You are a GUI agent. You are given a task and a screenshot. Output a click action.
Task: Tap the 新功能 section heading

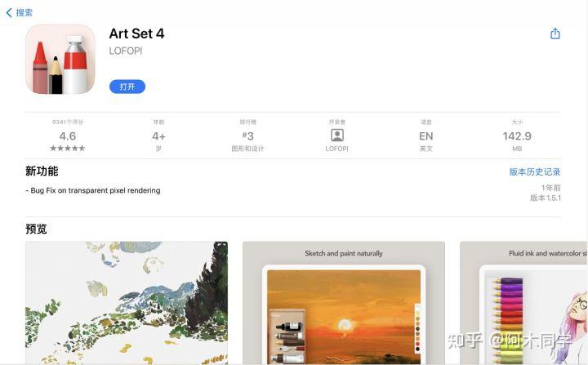click(x=42, y=171)
